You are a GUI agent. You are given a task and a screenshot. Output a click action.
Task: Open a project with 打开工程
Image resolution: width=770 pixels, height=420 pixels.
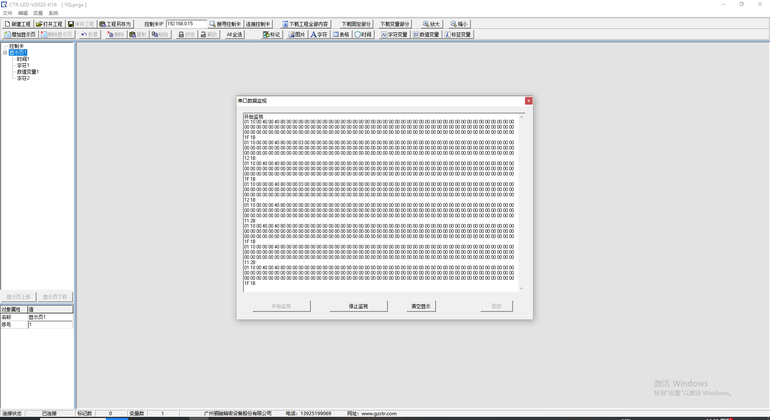tap(49, 24)
